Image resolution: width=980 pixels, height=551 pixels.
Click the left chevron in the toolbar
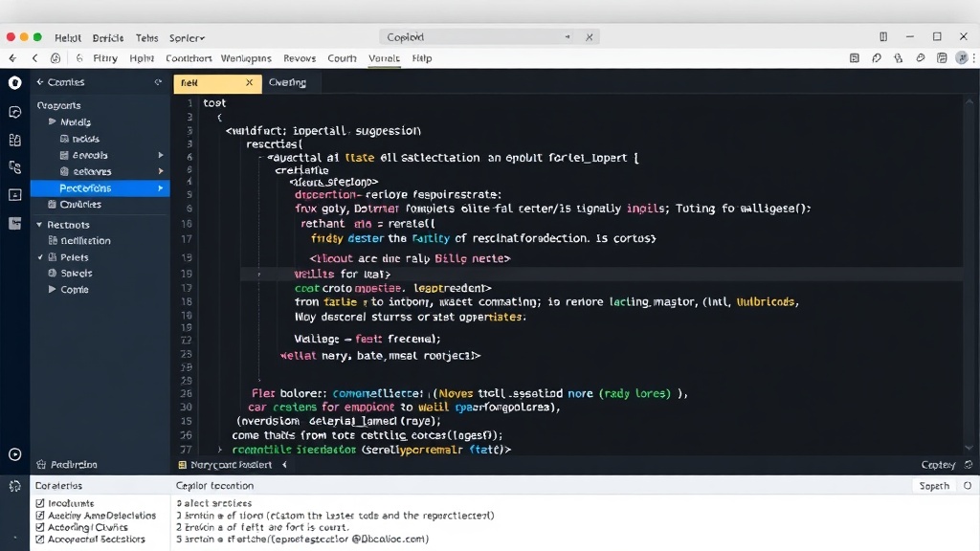coord(35,58)
